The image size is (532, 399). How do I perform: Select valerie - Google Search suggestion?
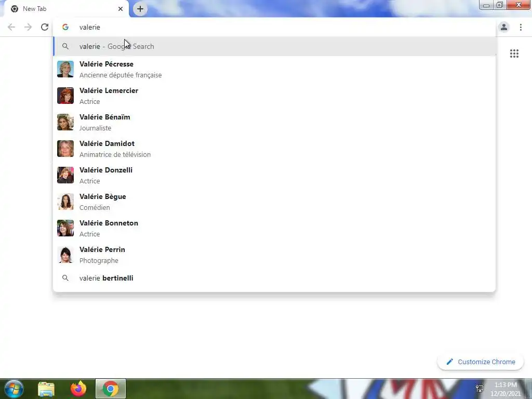tap(275, 46)
